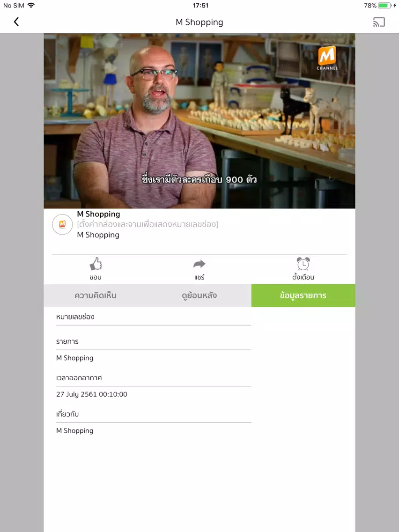Tap the M Channel watermark in video
The width and height of the screenshot is (399, 532).
pos(327,58)
